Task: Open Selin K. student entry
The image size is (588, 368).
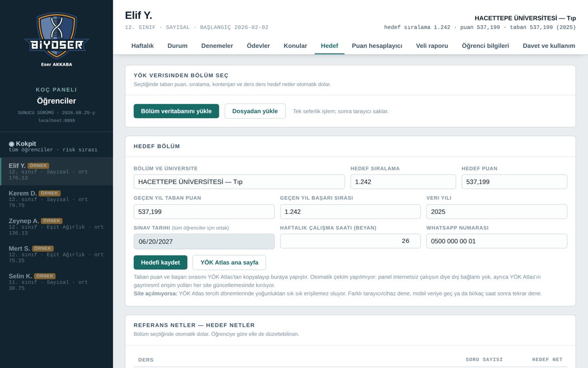Action: click(x=56, y=282)
